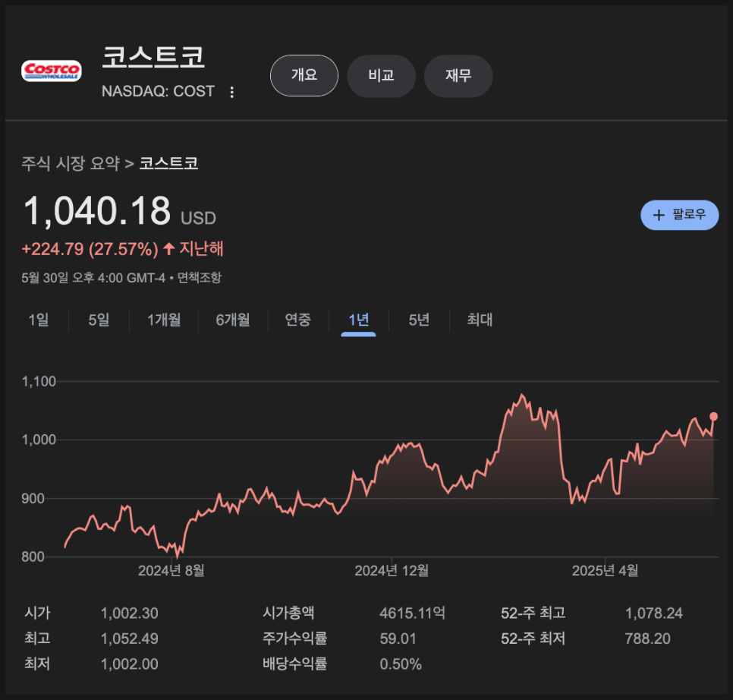Open the 코스트코 breadcrumb link

point(168,163)
